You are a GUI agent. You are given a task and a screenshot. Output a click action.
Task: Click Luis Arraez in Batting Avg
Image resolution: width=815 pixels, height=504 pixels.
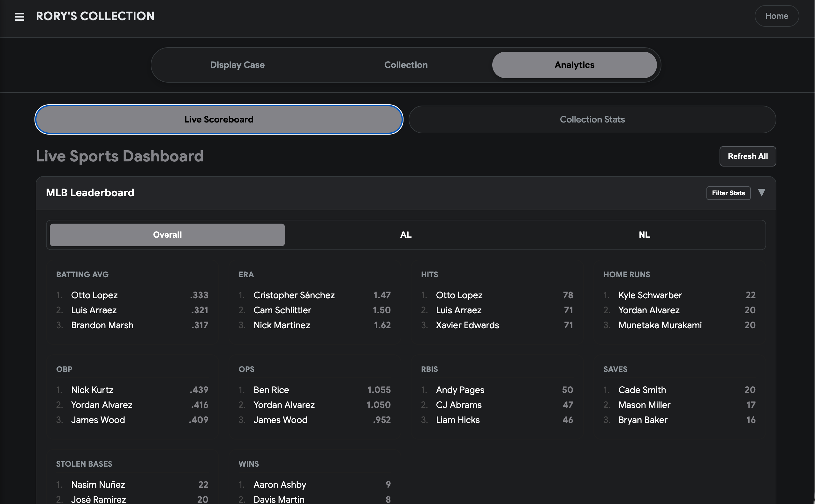[94, 310]
